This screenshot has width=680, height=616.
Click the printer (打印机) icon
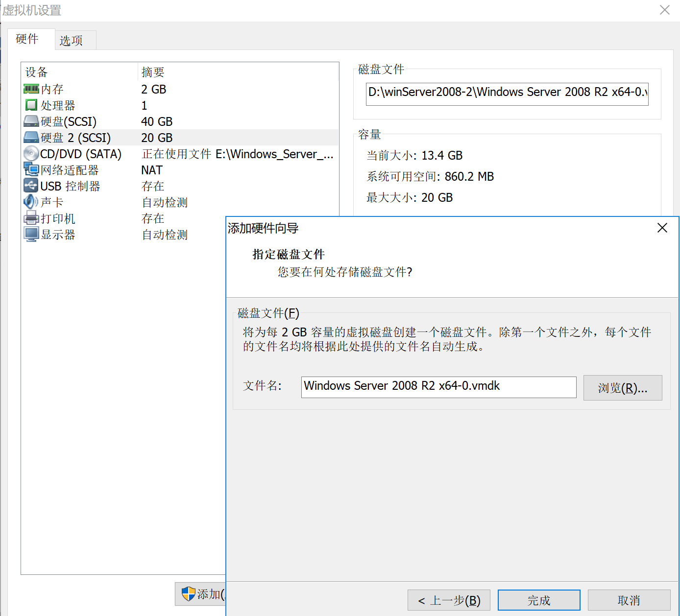pos(31,218)
